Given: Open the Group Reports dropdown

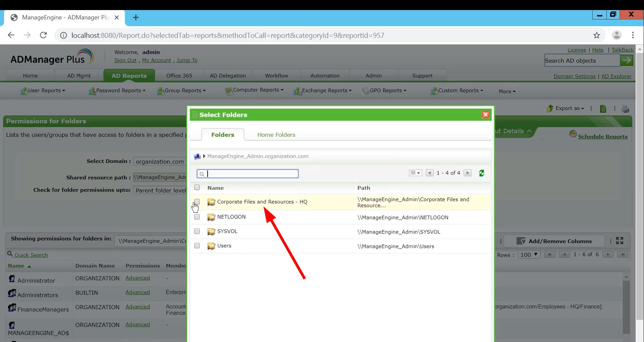Looking at the screenshot, I should click(181, 91).
